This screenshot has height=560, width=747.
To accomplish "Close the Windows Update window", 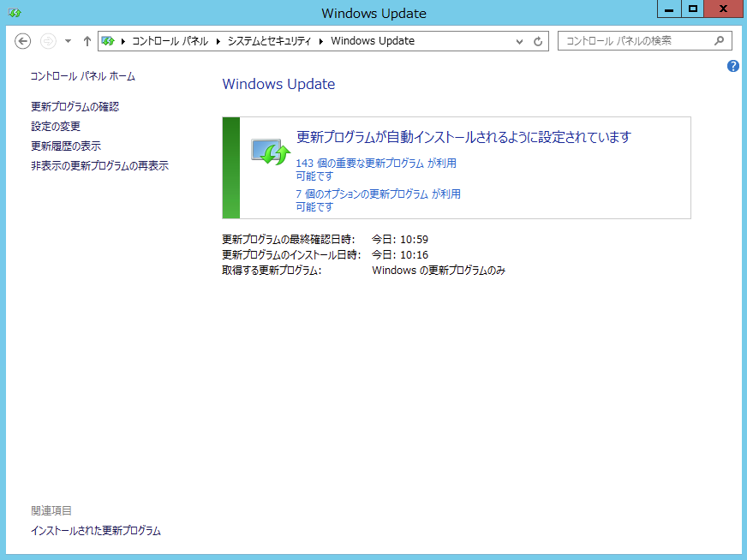I will [x=723, y=9].
